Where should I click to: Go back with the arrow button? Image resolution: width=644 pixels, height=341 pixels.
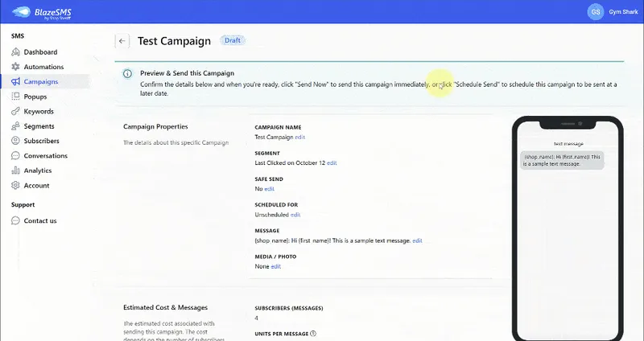coord(122,41)
